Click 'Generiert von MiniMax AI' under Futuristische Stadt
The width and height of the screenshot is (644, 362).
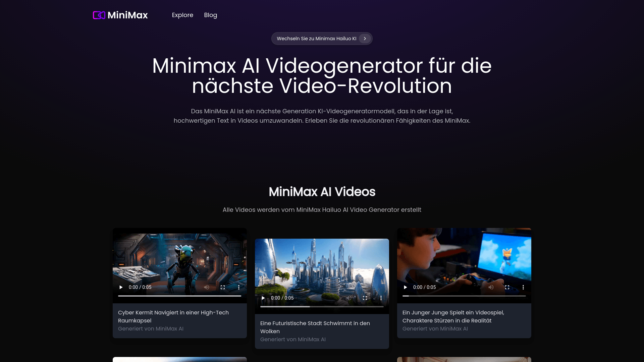[x=293, y=340]
